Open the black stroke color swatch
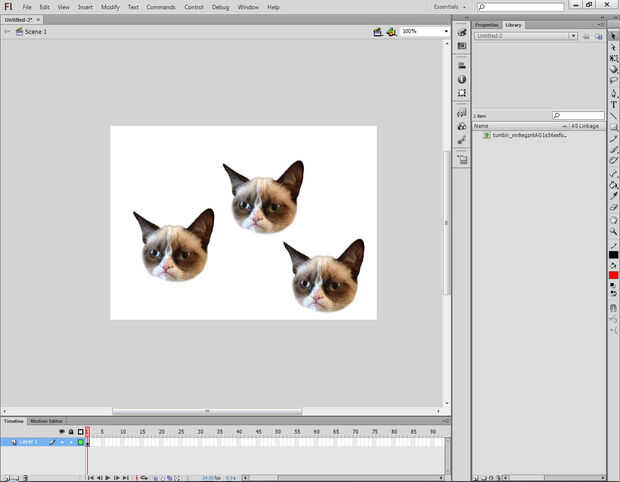This screenshot has height=482, width=620. (613, 255)
